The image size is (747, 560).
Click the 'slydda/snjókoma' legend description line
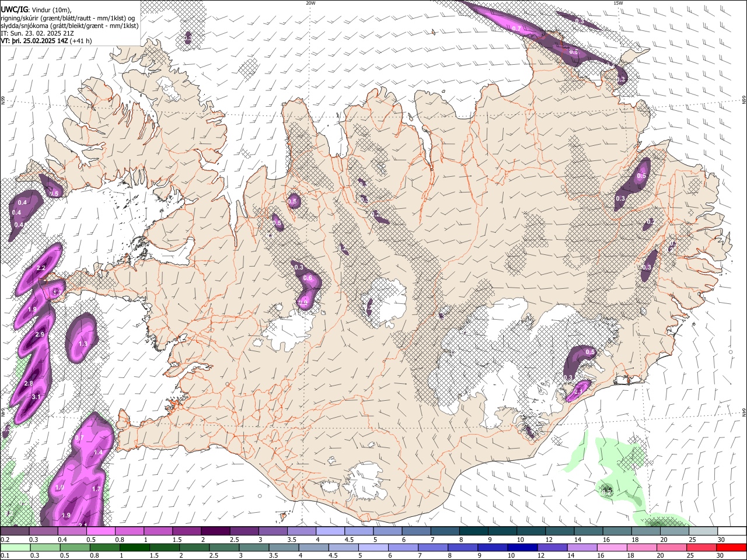coord(69,26)
